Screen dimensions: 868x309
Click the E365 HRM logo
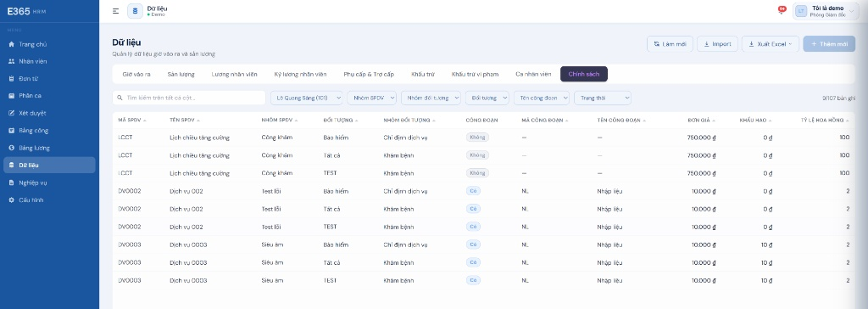pos(26,11)
